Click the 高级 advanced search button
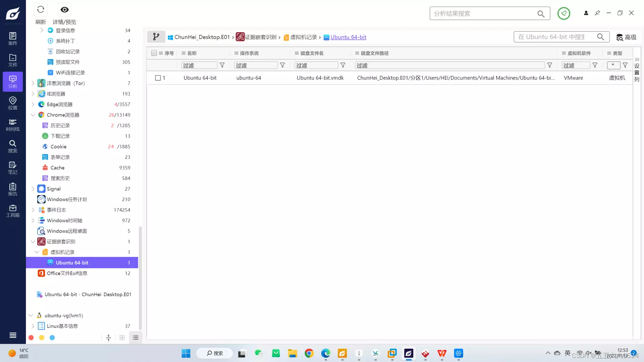 pos(626,37)
